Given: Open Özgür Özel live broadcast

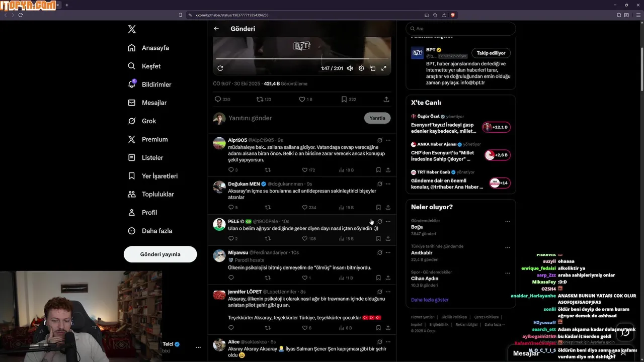Looking at the screenshot, I should (461, 124).
